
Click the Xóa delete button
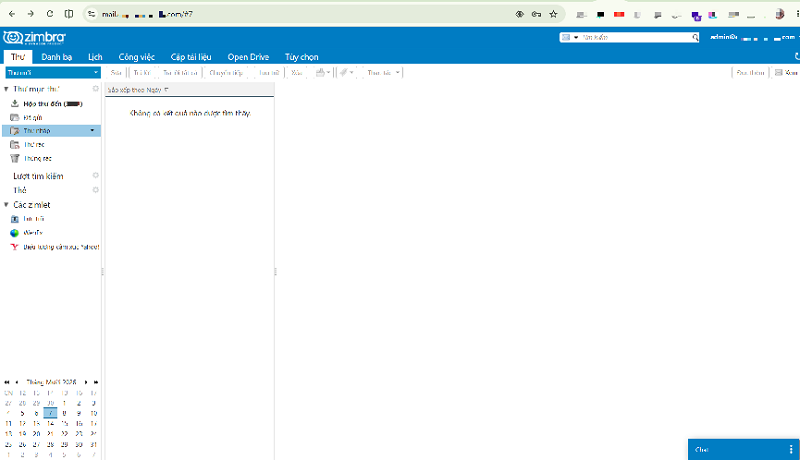point(296,72)
